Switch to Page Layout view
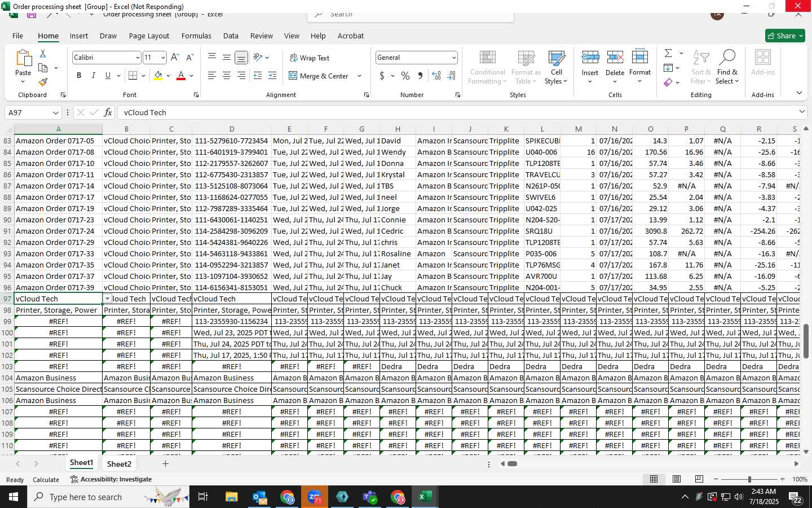The image size is (812, 508). pyautogui.click(x=676, y=479)
